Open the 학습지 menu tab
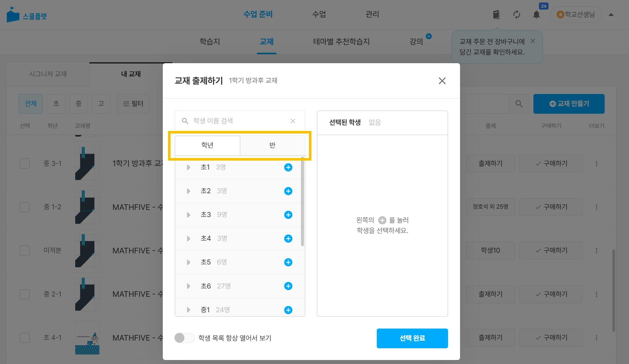 (210, 42)
